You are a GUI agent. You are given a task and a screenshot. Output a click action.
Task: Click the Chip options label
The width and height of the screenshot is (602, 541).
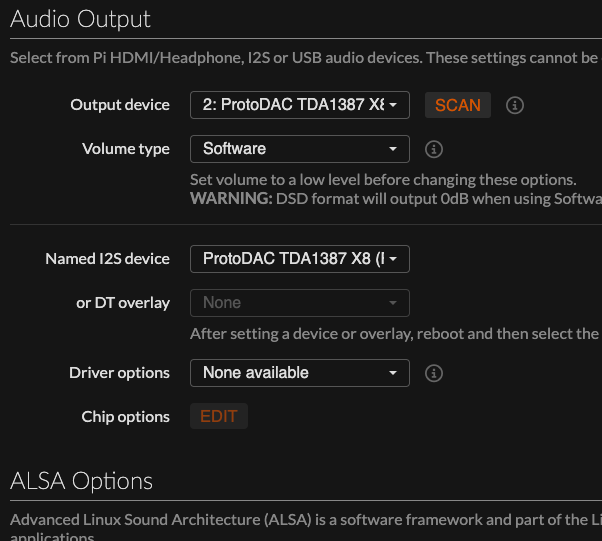click(126, 417)
